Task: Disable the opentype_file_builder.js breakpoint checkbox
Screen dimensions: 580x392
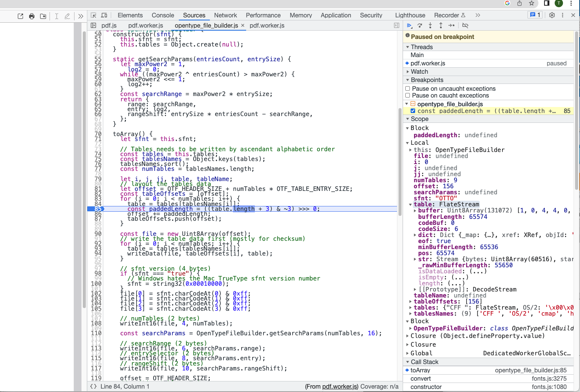Action: (x=413, y=111)
